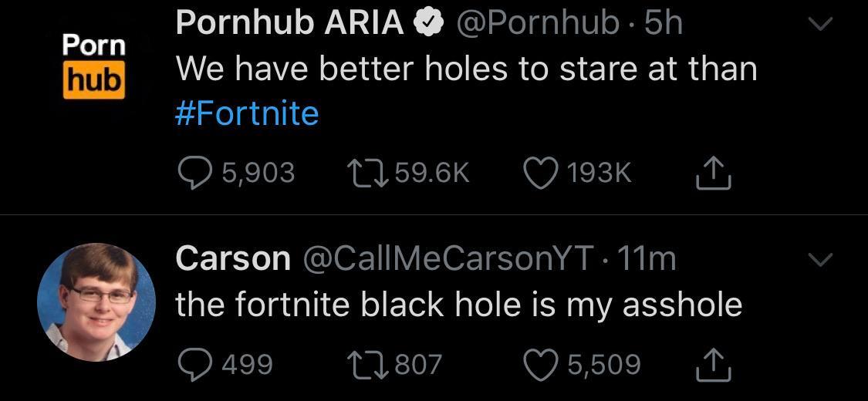Like the Pornhub ARIA tweet
The width and height of the screenshot is (868, 401).
542,172
